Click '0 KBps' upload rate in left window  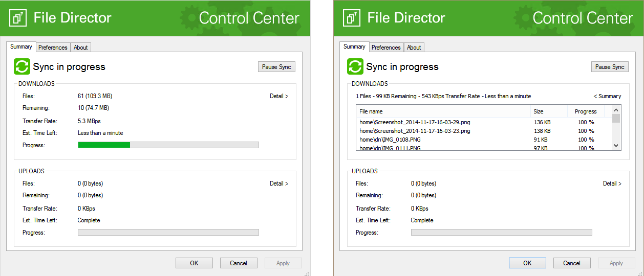coord(86,209)
